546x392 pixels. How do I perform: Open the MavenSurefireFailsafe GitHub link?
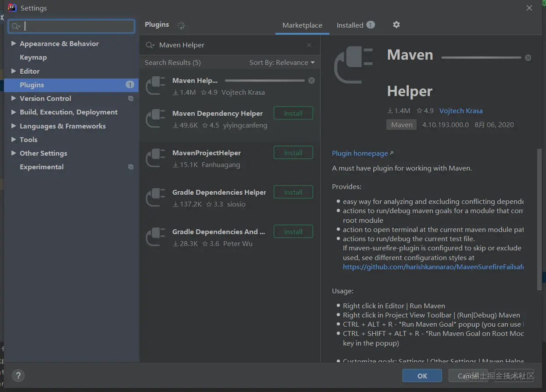tap(433, 267)
